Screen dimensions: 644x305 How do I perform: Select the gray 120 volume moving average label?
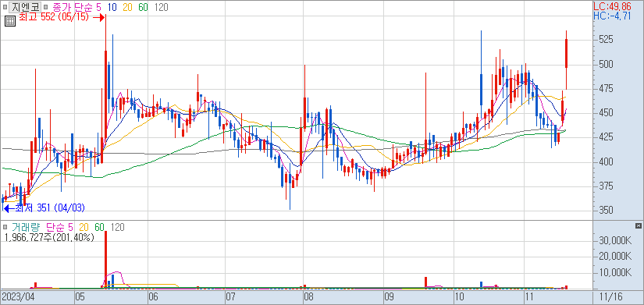click(x=117, y=227)
